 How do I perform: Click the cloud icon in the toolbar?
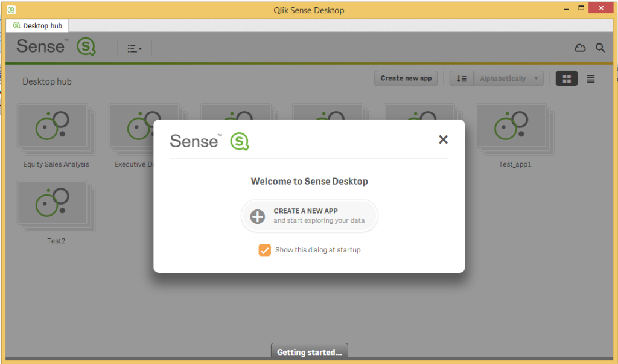click(579, 47)
